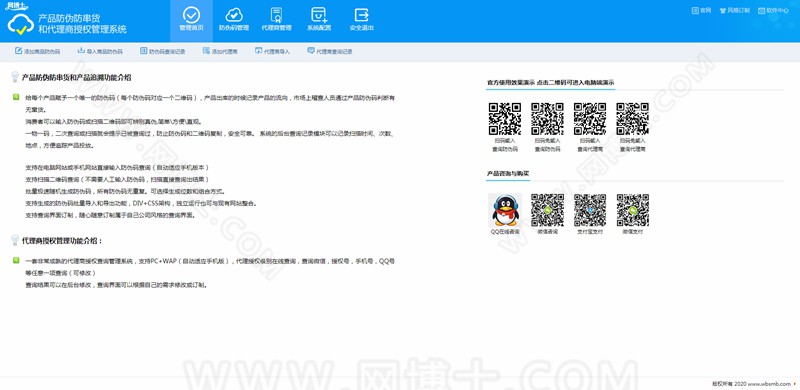Open the 系统配置 settings section
The width and height of the screenshot is (800, 390).
319,20
